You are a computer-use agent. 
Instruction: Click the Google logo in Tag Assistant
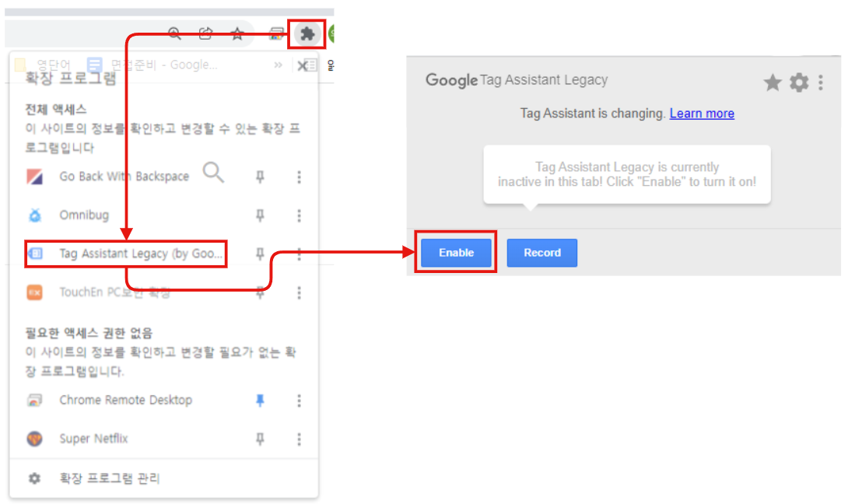451,81
